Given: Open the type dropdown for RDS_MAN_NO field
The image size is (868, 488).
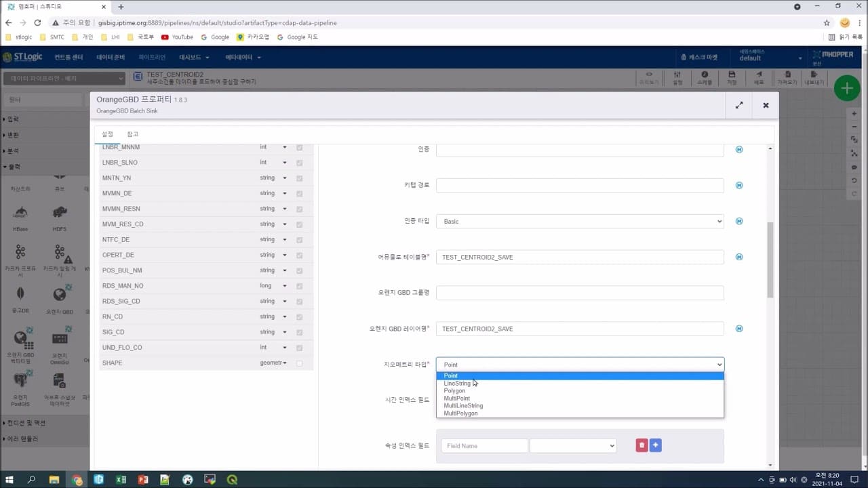Looking at the screenshot, I should (x=273, y=286).
